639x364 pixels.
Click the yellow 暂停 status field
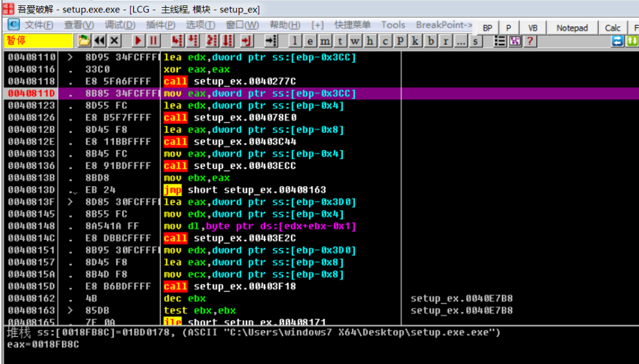click(x=38, y=41)
